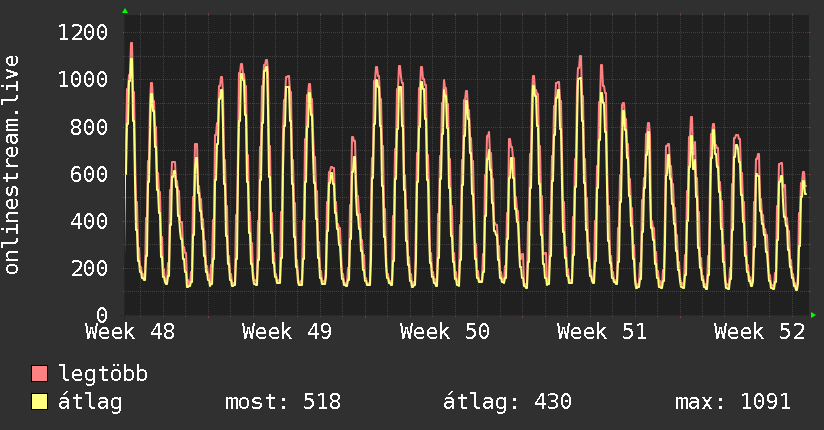The image size is (824, 430).
Task: Click the 400 y-axis value
Action: (88, 221)
